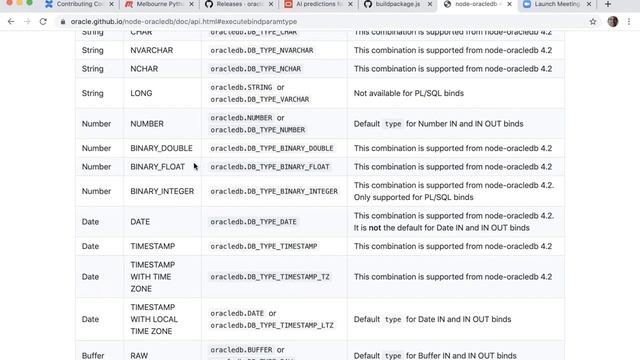Select the oracledb.NUMBER code text

(x=241, y=118)
